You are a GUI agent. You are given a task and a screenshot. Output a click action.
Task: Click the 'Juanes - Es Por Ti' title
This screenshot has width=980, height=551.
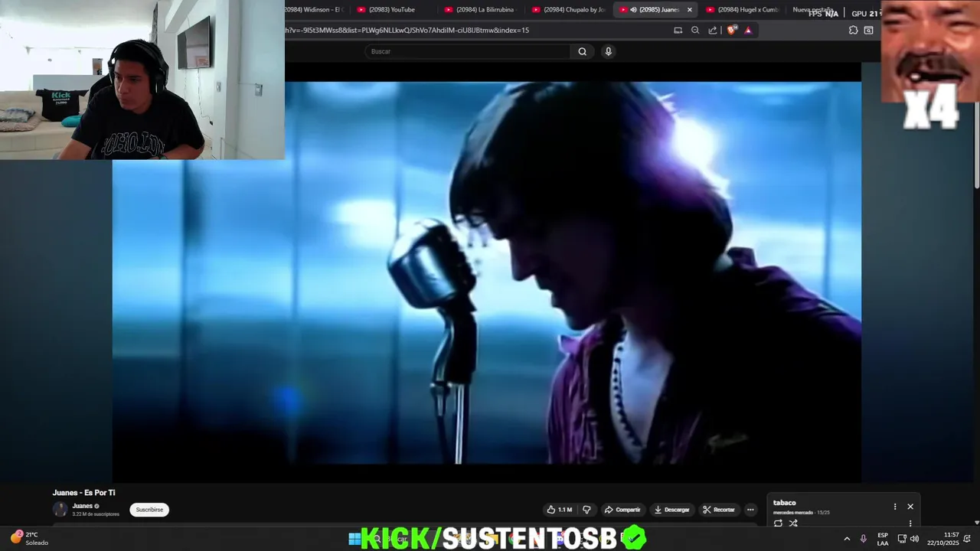pyautogui.click(x=83, y=493)
